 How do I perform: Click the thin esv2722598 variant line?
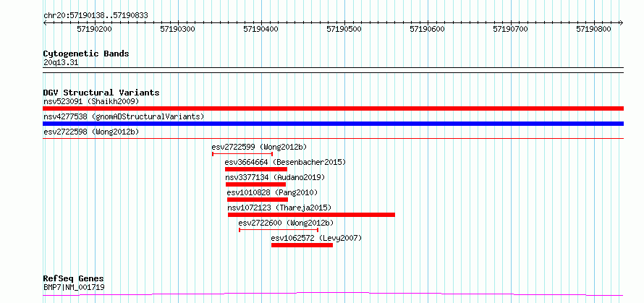tap(333, 138)
